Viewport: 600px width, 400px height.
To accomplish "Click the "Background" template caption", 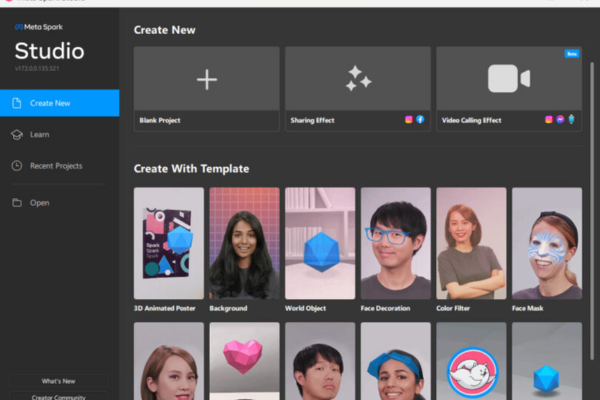I will coord(228,308).
